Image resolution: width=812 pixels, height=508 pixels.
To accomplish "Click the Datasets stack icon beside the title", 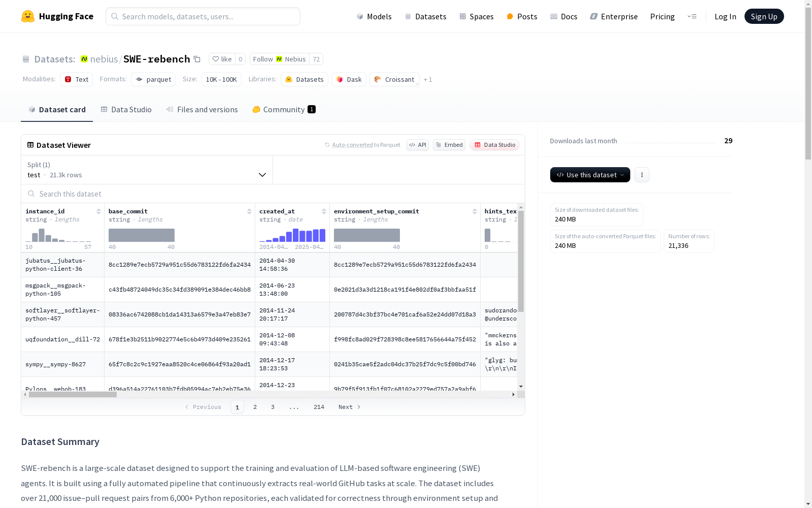I will [x=26, y=59].
